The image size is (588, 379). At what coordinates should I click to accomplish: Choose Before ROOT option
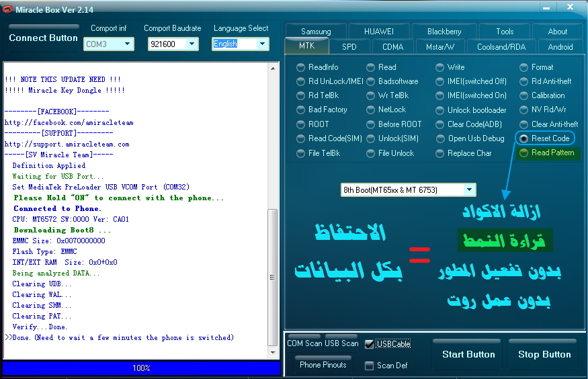(x=370, y=124)
